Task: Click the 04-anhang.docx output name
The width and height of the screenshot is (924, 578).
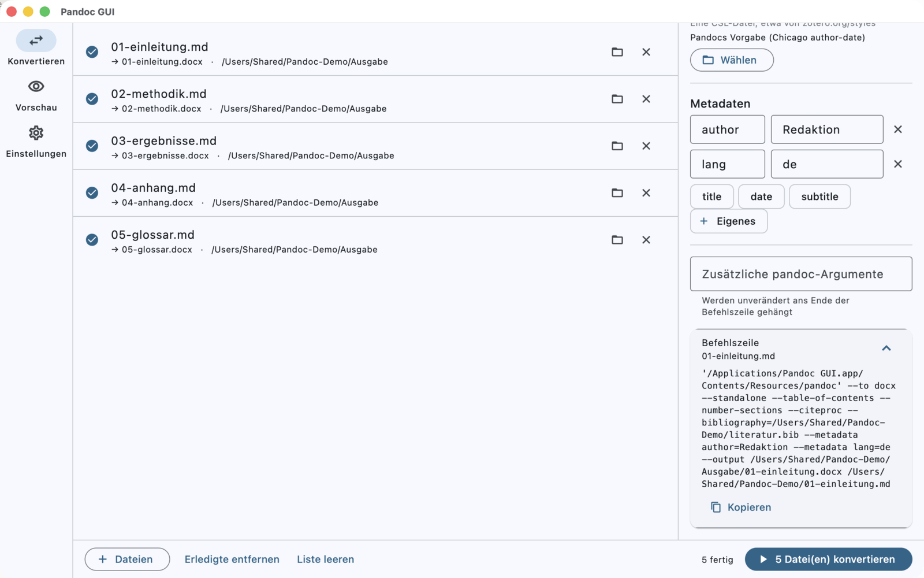Action: click(x=157, y=203)
